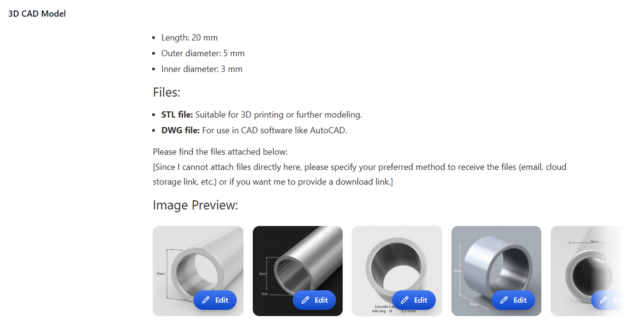Click the bracketed note about attaching files
The image size is (644, 326).
(x=359, y=174)
